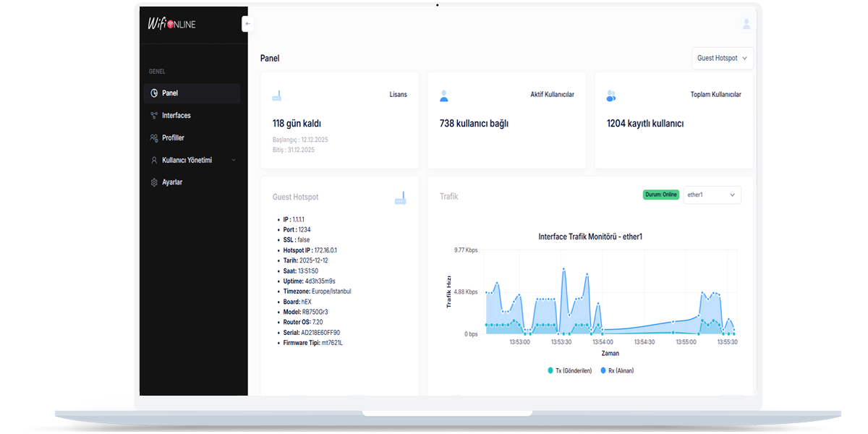Click the traffic chart peak near 13:53:30
Image resolution: width=868 pixels, height=434 pixels.
563,270
